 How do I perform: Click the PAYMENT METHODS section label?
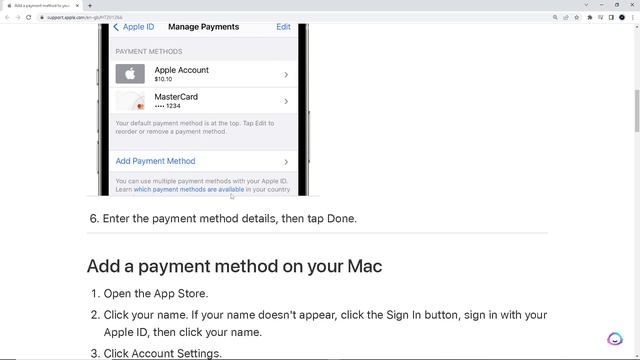click(149, 51)
